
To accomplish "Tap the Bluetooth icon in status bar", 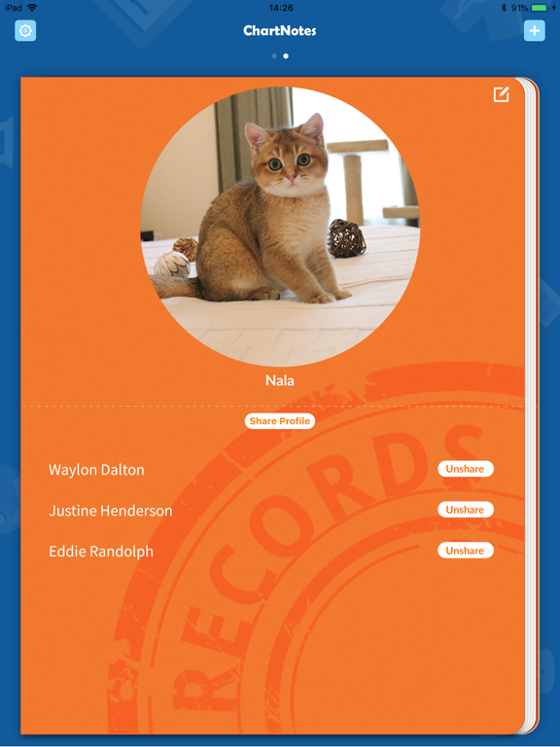I will tap(504, 8).
